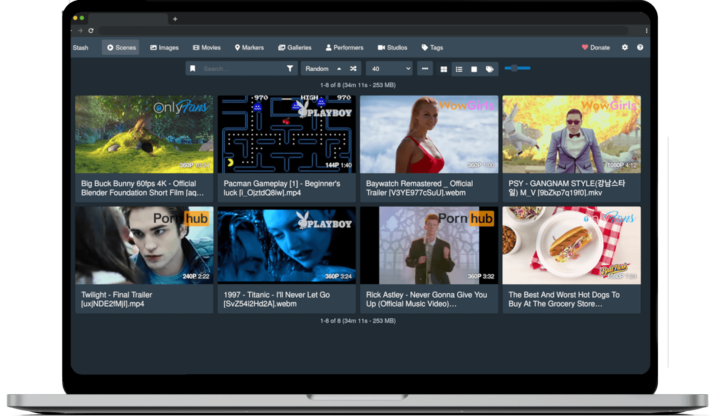Click WowGirls logo on Baywatch card
715x417 pixels.
click(x=466, y=106)
